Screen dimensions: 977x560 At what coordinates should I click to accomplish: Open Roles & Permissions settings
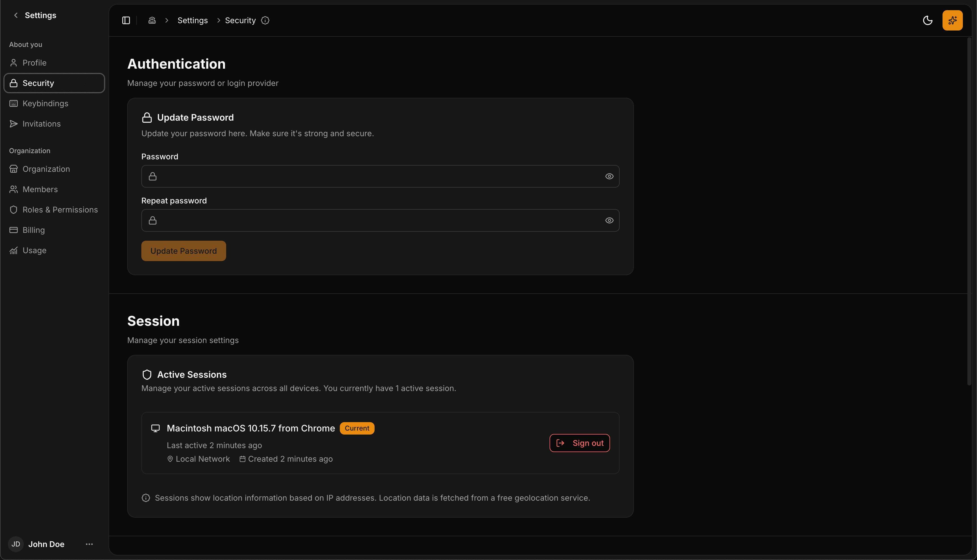coord(60,210)
